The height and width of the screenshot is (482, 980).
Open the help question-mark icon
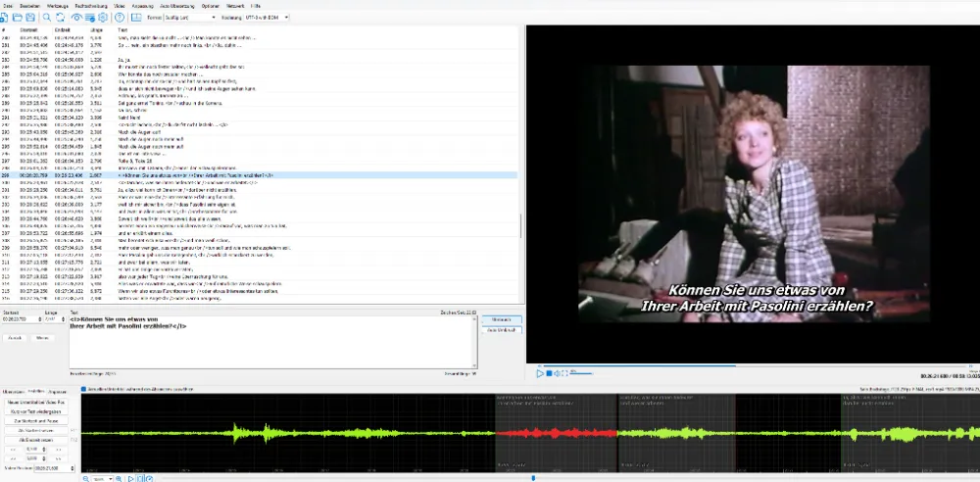[120, 18]
